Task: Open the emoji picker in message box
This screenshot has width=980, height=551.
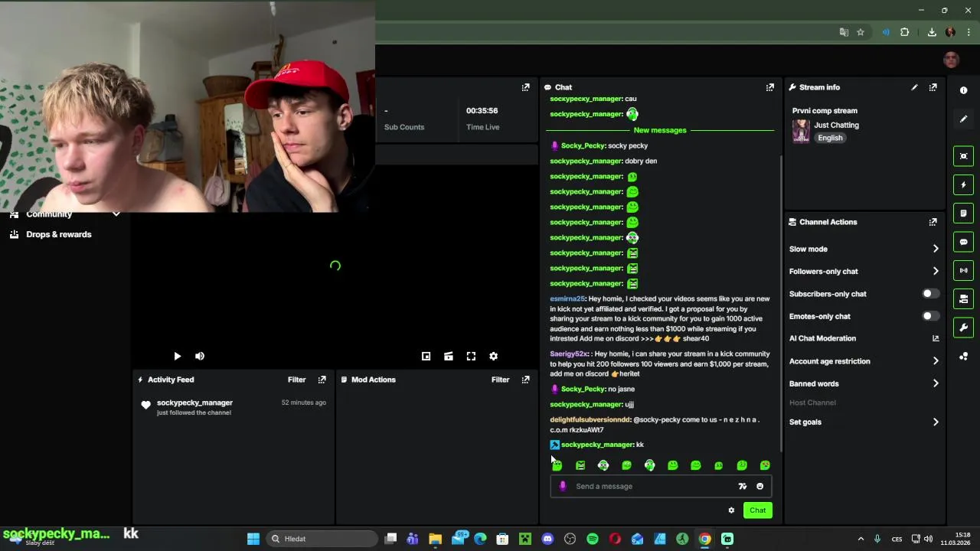Action: click(x=759, y=486)
